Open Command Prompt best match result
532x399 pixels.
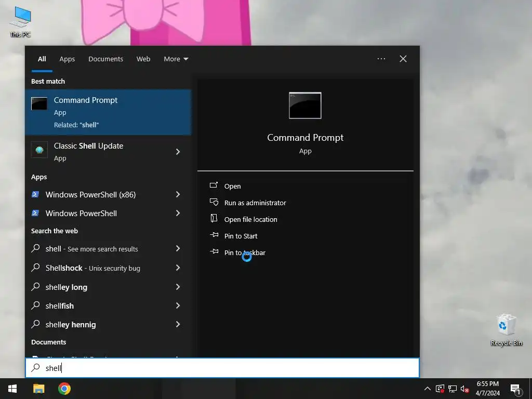tap(108, 112)
